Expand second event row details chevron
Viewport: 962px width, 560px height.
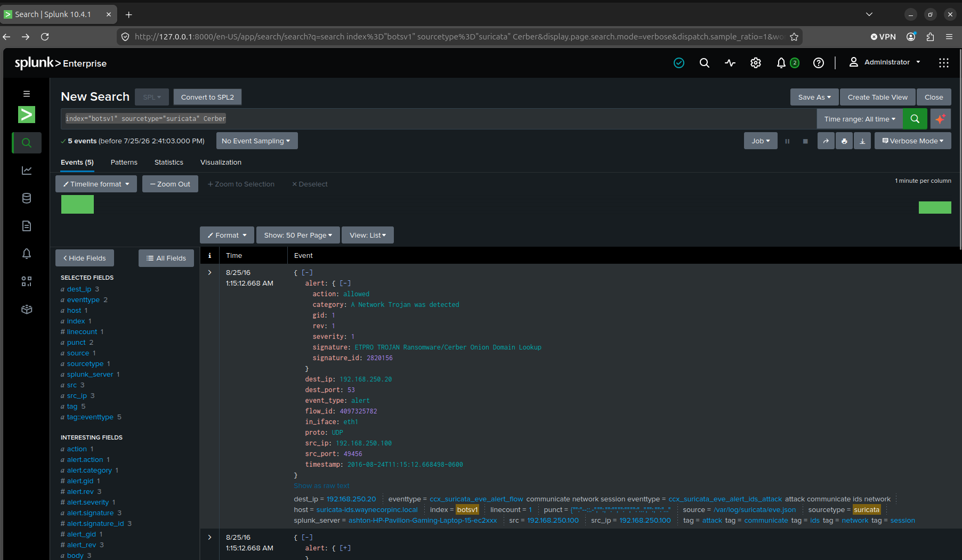coord(209,537)
